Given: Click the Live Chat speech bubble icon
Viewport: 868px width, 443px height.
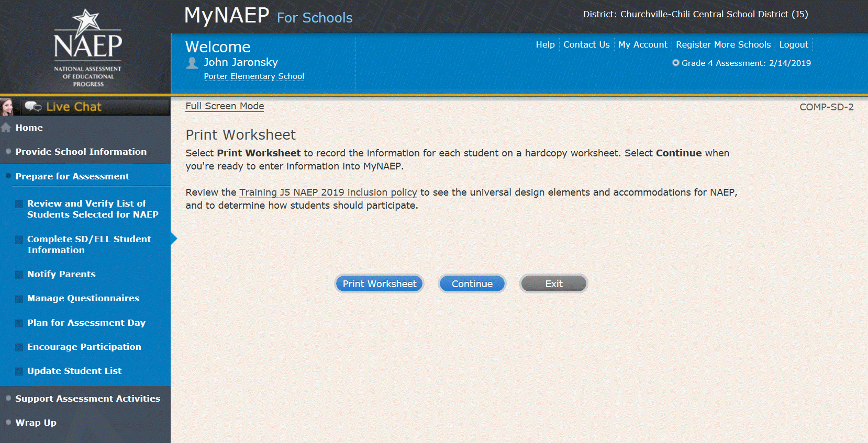Looking at the screenshot, I should tap(33, 107).
